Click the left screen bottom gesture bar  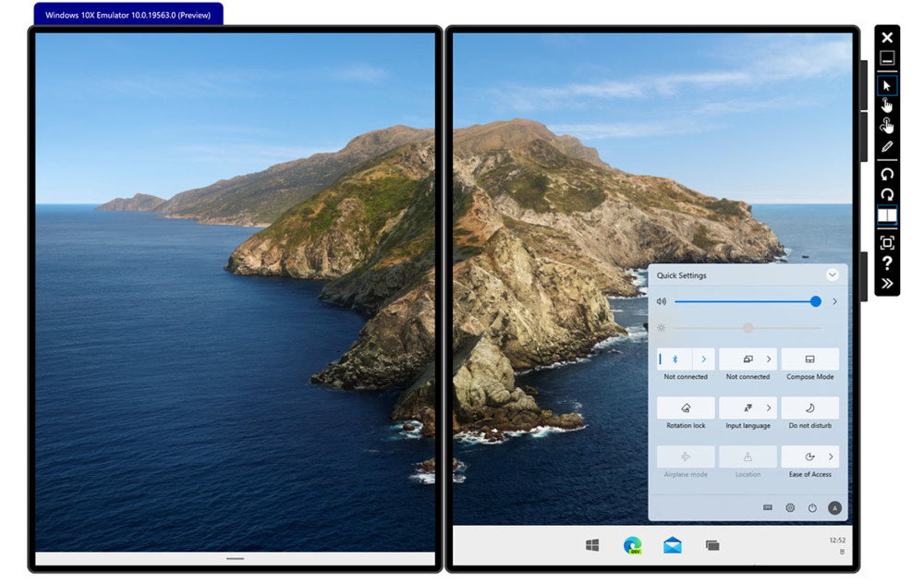click(235, 558)
